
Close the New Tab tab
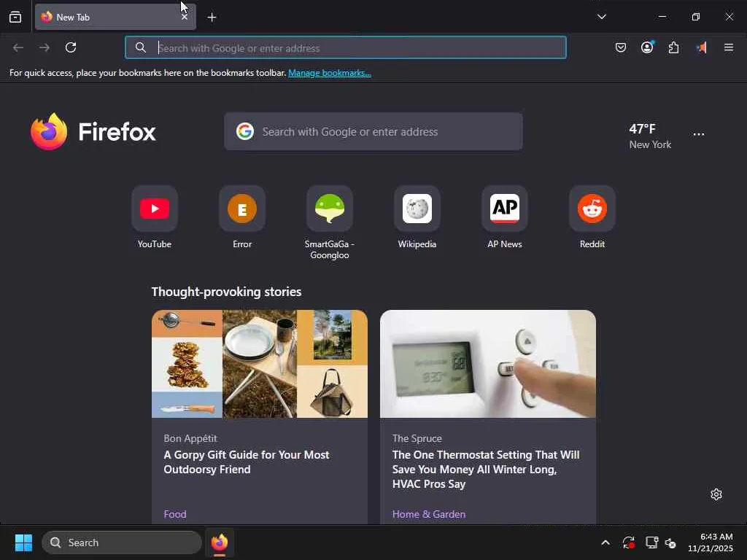185,17
